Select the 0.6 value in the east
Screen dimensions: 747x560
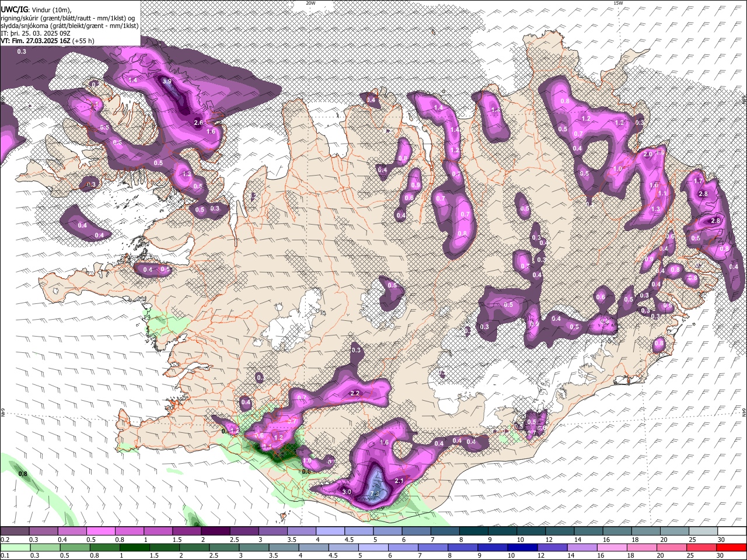tap(601, 297)
